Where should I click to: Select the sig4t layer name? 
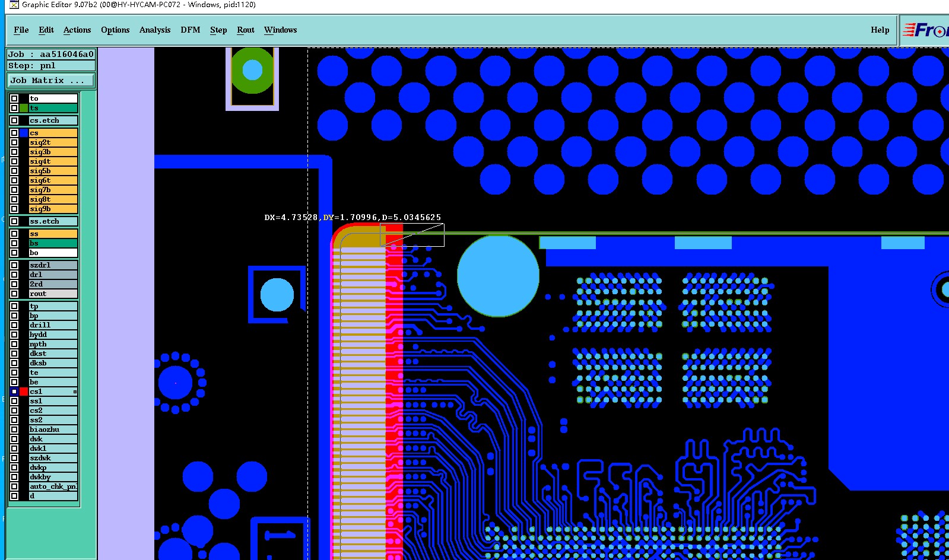click(53, 161)
